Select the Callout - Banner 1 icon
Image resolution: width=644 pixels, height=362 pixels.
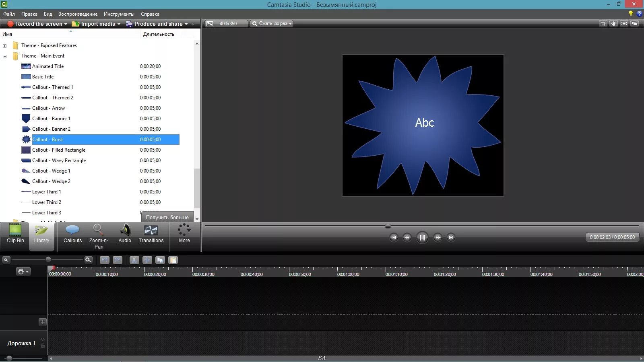26,119
